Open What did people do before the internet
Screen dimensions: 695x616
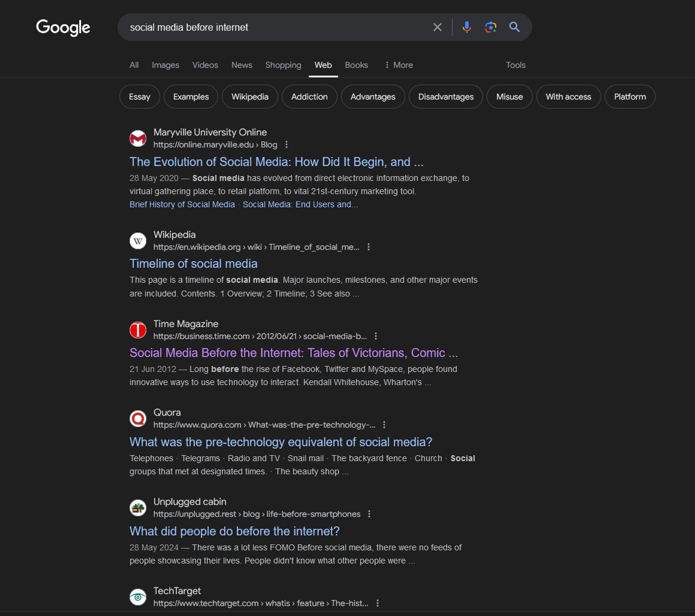click(x=235, y=531)
